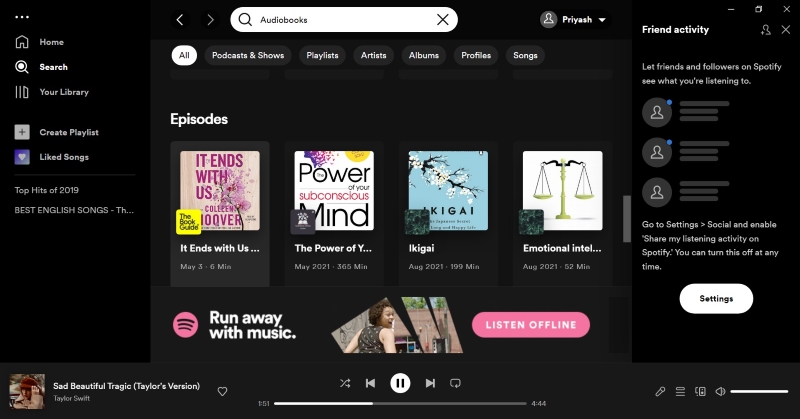
Task: Click the Episodes section heading
Action: coord(199,119)
